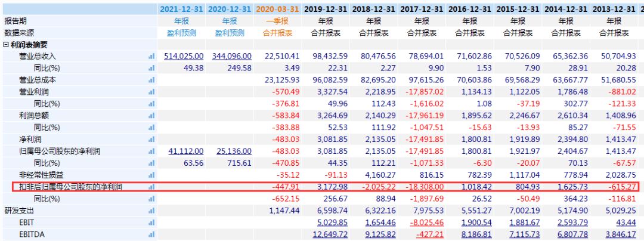Click chart icon for 研发支出 row

151,211
